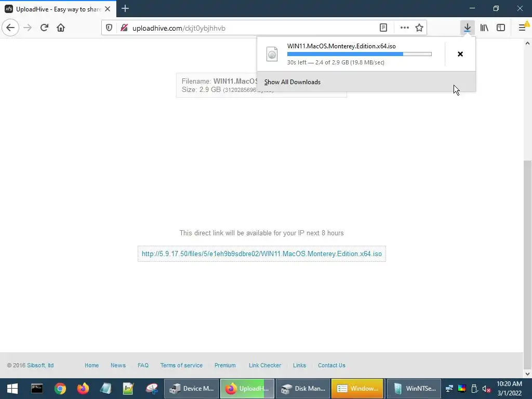The width and height of the screenshot is (532, 399).
Task: Click the forward navigation arrow
Action: click(x=28, y=28)
